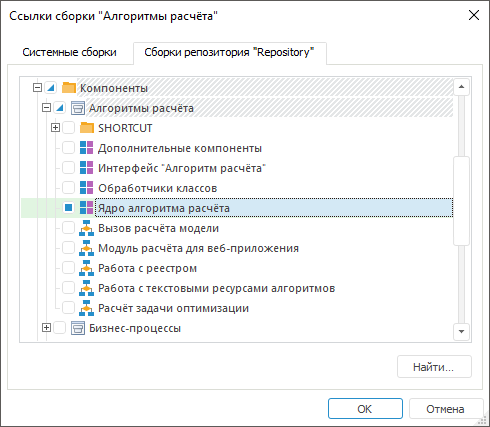Click the Компоненты folder icon

(69, 88)
